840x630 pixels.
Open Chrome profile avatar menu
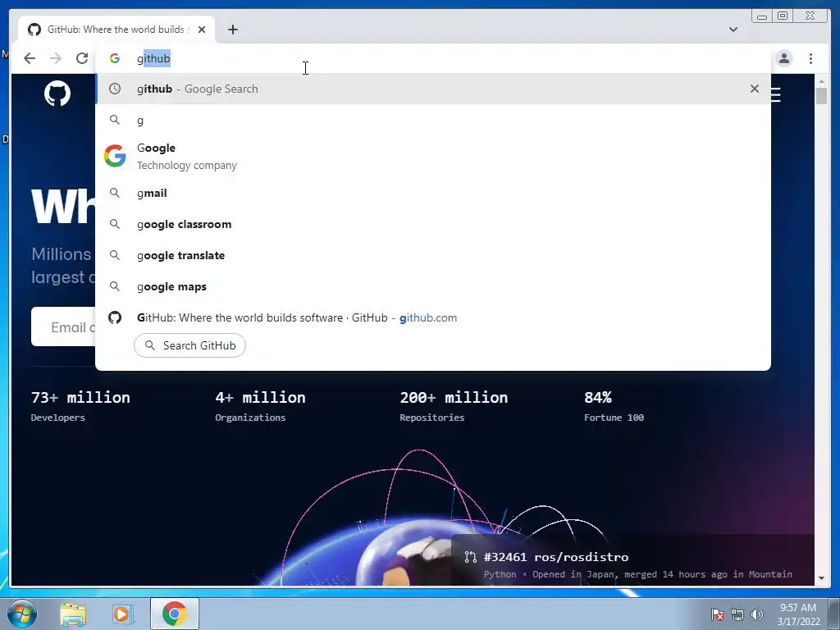click(x=783, y=58)
